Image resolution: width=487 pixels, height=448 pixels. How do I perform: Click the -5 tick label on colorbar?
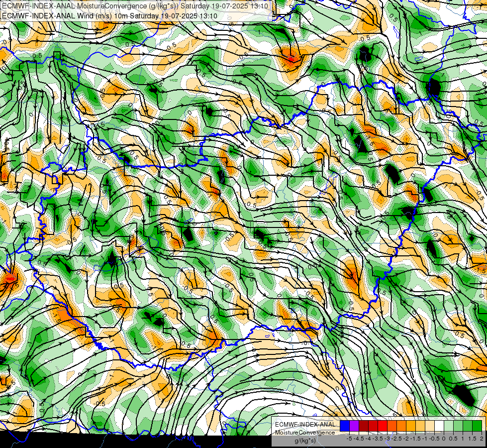point(349,439)
